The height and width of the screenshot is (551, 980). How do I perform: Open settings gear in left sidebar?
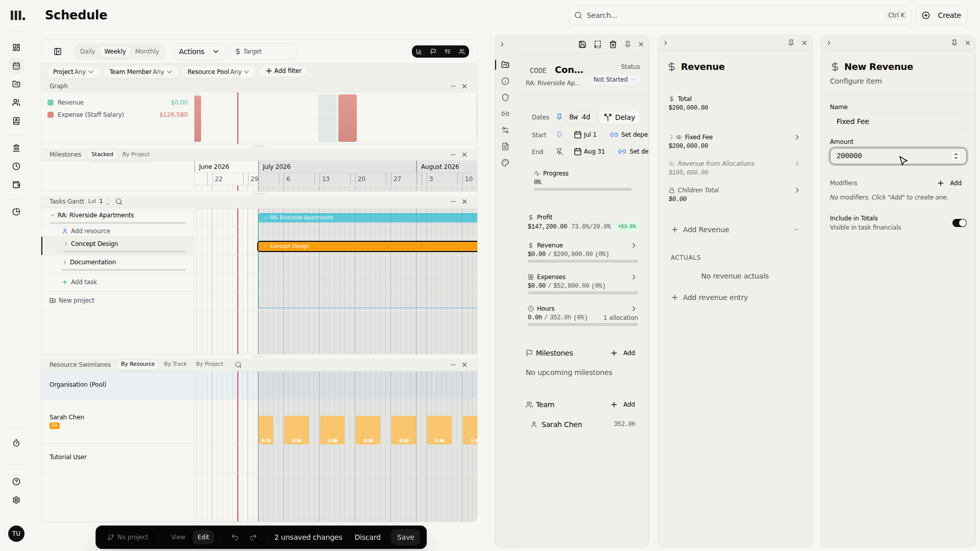[16, 500]
